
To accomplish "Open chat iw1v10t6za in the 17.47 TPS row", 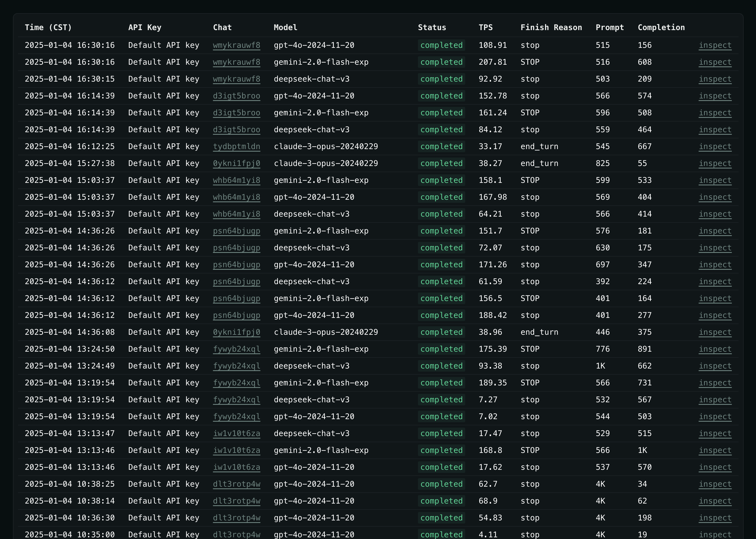I will (237, 434).
